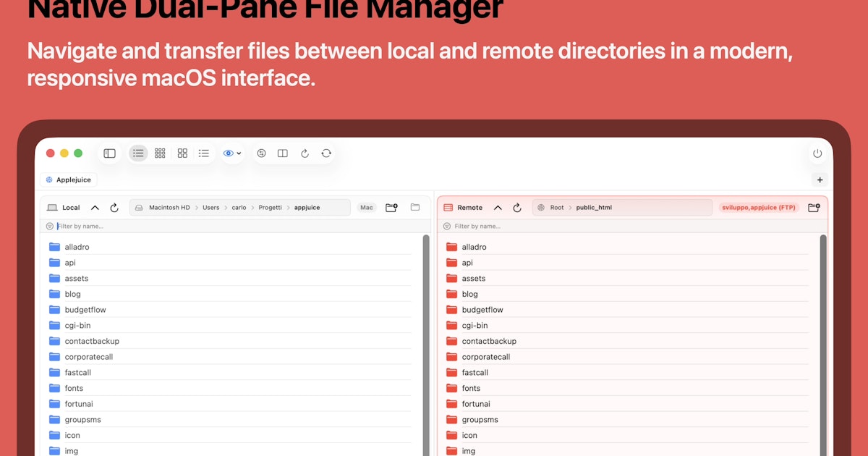The height and width of the screenshot is (456, 868).
Task: Focus the Remote pane filter by name field
Action: tap(632, 226)
